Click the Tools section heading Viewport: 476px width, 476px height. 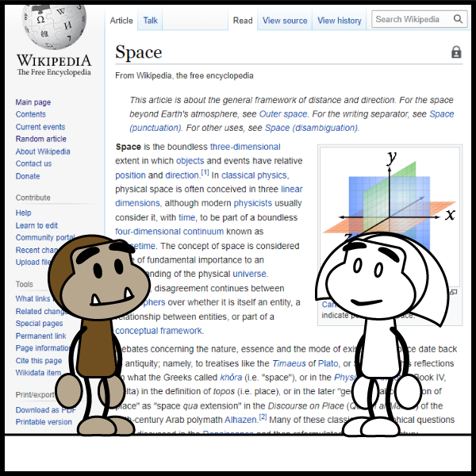(25, 285)
